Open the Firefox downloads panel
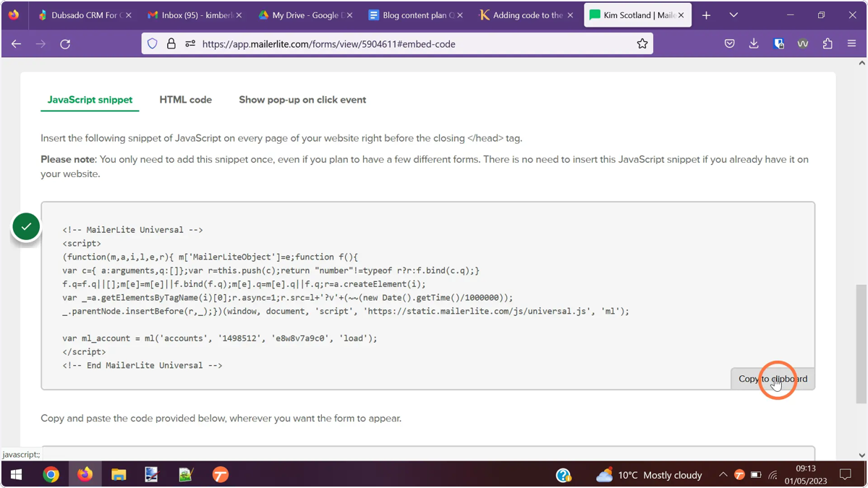Screen dimensions: 868x488 click(754, 44)
